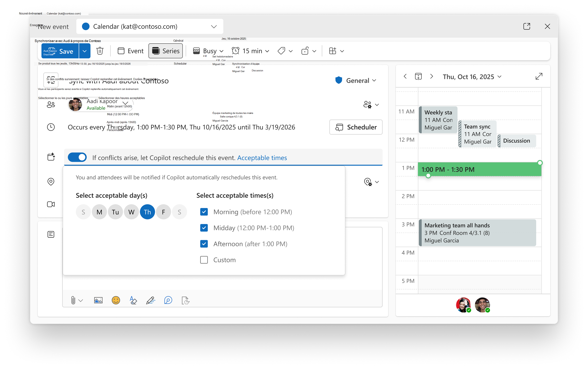Click the clock time icon
This screenshot has height=369, width=588.
[51, 127]
